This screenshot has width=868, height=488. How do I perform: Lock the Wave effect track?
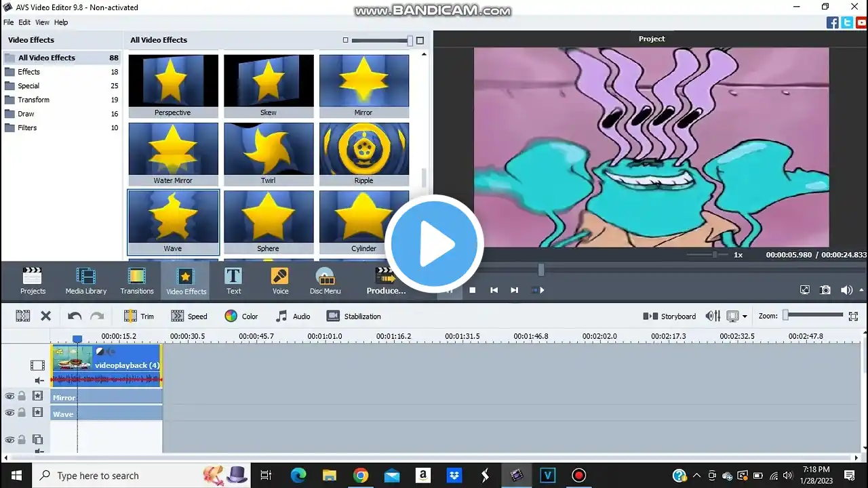click(22, 413)
